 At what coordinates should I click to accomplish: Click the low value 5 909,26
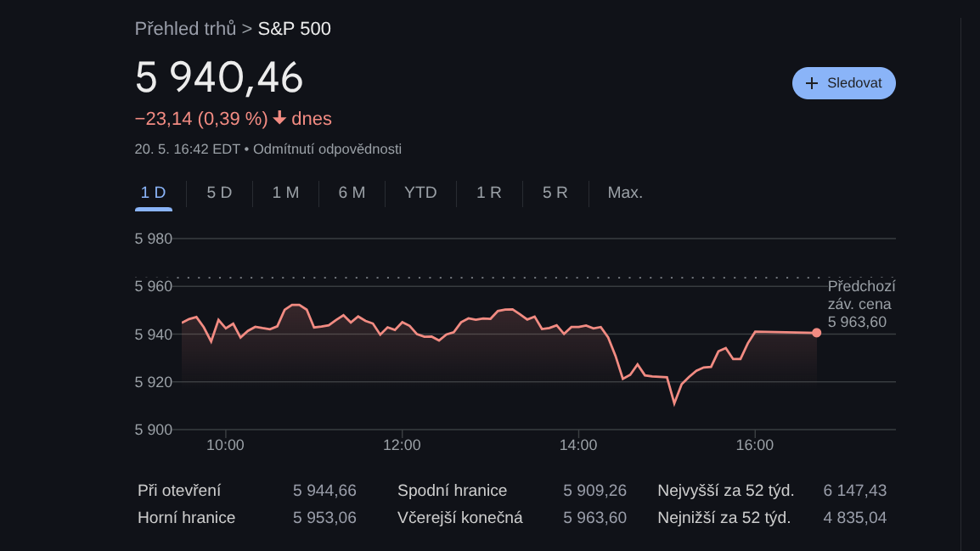(x=594, y=491)
